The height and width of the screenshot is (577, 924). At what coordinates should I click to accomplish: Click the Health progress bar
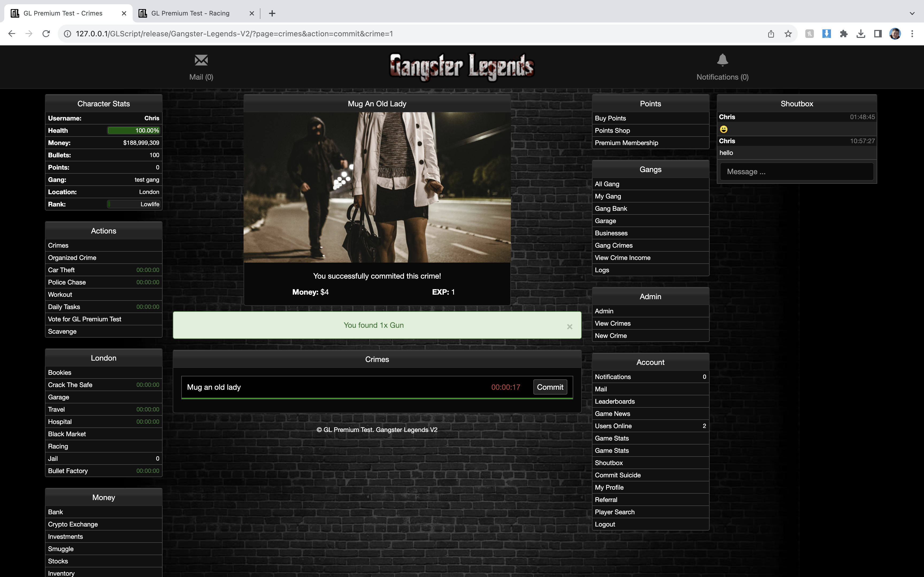click(133, 131)
